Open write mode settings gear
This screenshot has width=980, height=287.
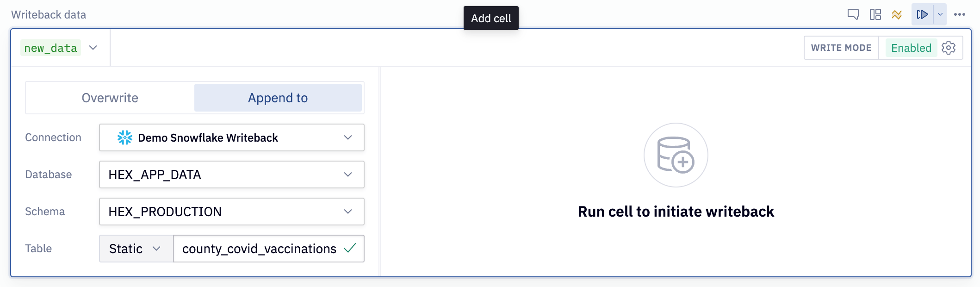[949, 48]
